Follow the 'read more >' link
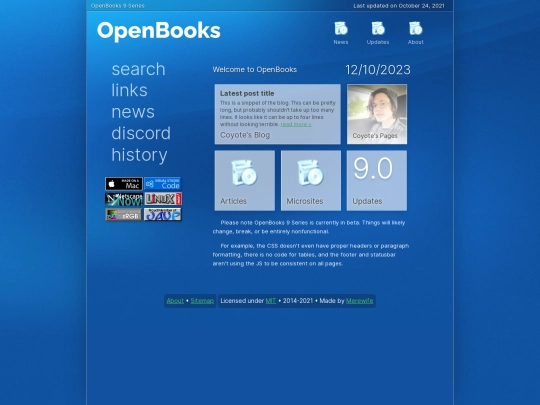 [x=296, y=124]
